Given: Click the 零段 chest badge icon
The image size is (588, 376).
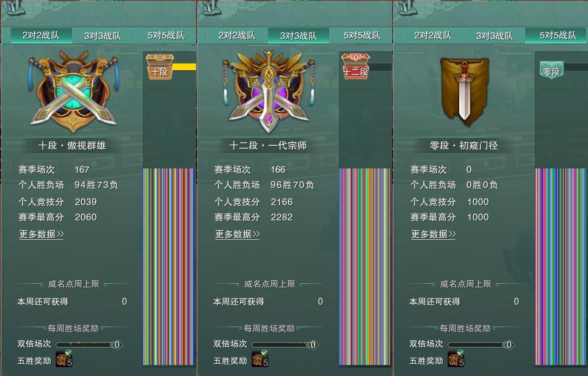Looking at the screenshot, I should pyautogui.click(x=551, y=70).
